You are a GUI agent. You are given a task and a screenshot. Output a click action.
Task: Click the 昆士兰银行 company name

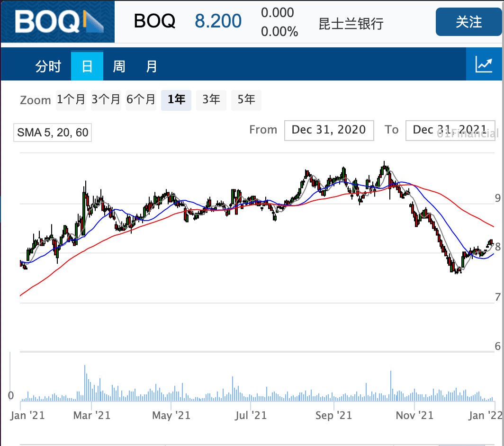tap(351, 24)
